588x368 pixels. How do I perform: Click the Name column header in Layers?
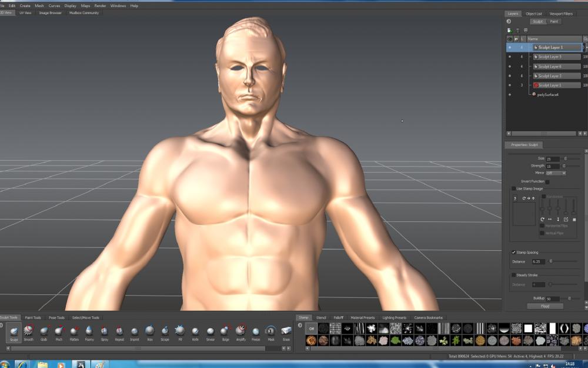coord(554,39)
